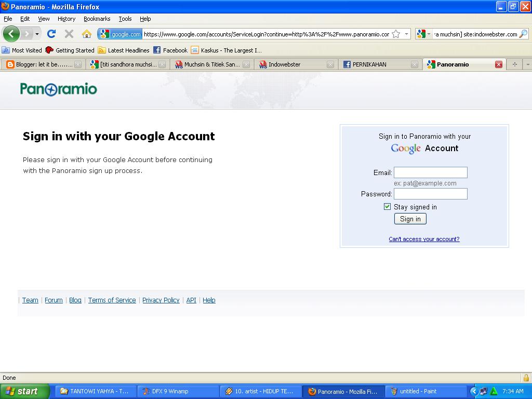Click the 7:34 AM taskbar clock
The image size is (532, 399).
click(513, 391)
